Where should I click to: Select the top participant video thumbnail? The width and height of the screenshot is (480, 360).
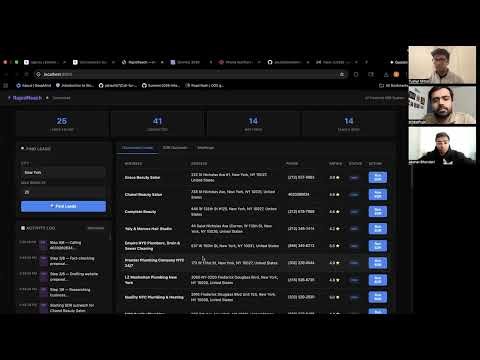[x=442, y=65]
